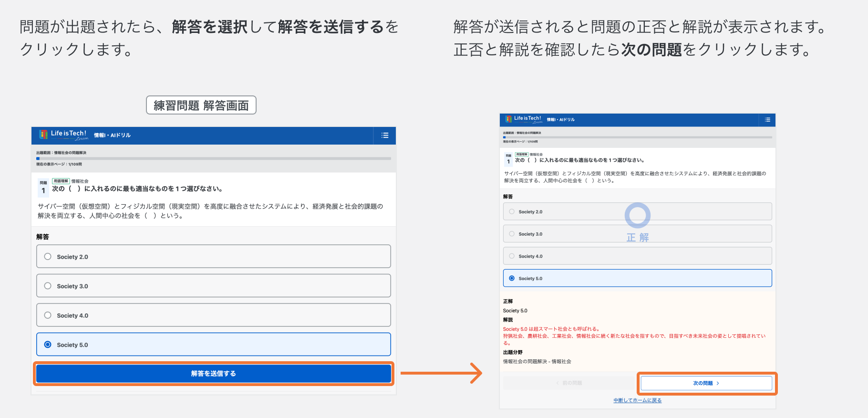Open the hamburger menu in left screenshot header
Image resolution: width=868 pixels, height=418 pixels.
[385, 136]
